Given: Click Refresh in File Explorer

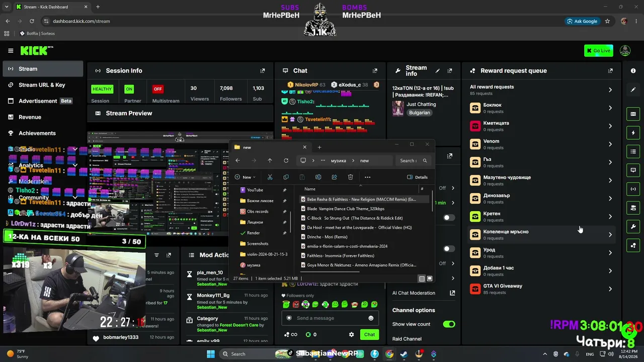Looking at the screenshot, I should tap(286, 161).
